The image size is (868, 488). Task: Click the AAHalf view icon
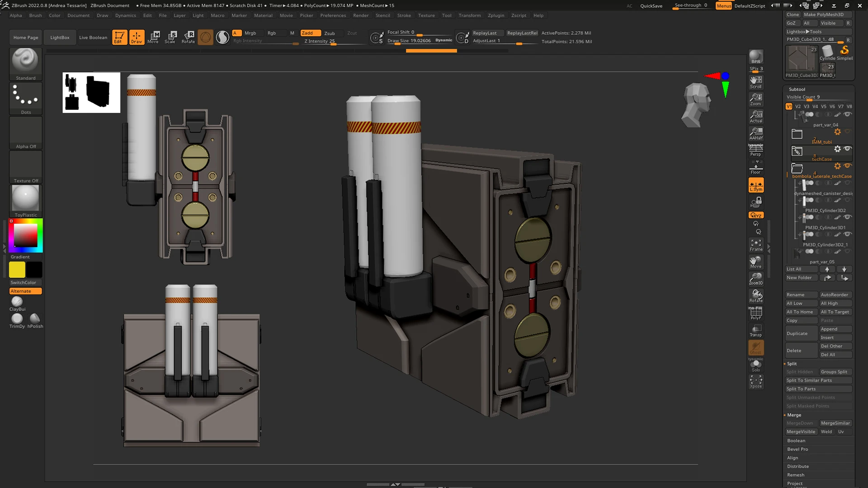[x=756, y=133]
